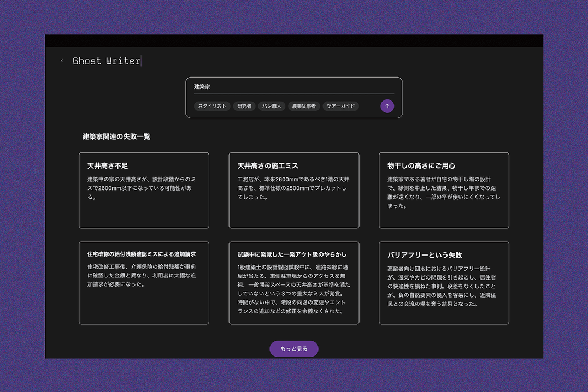This screenshot has width=588, height=392.
Task: Open the 住宅改修の給付残額確認ミス card
Action: (x=143, y=282)
